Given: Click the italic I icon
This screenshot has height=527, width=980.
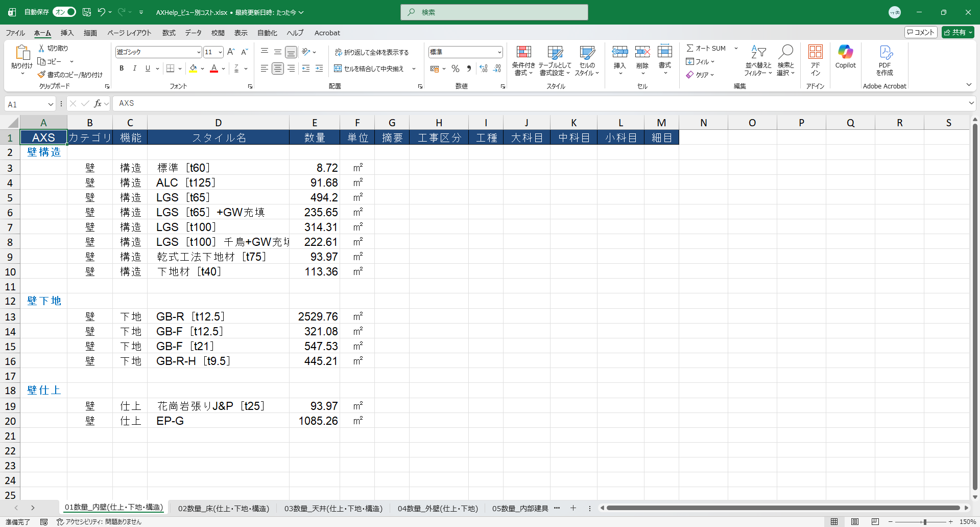Looking at the screenshot, I should click(134, 68).
